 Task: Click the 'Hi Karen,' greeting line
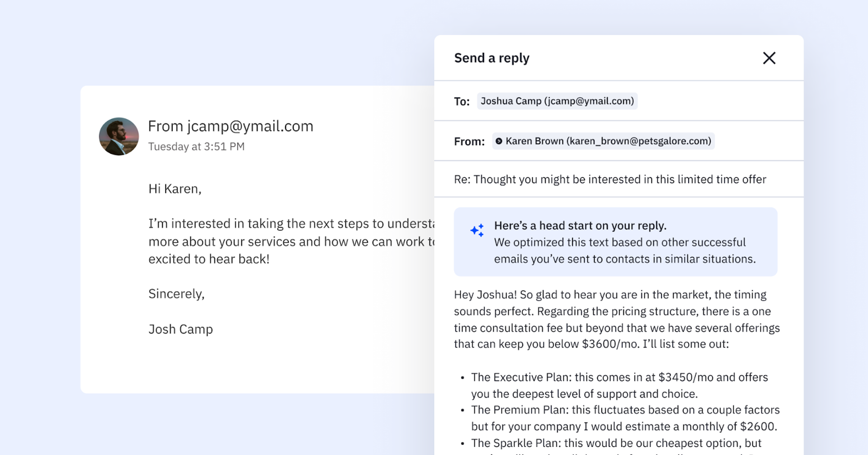[x=175, y=189]
